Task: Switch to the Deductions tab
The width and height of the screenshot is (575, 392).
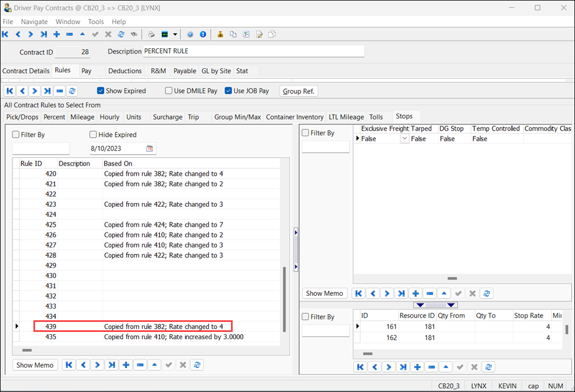Action: (125, 71)
